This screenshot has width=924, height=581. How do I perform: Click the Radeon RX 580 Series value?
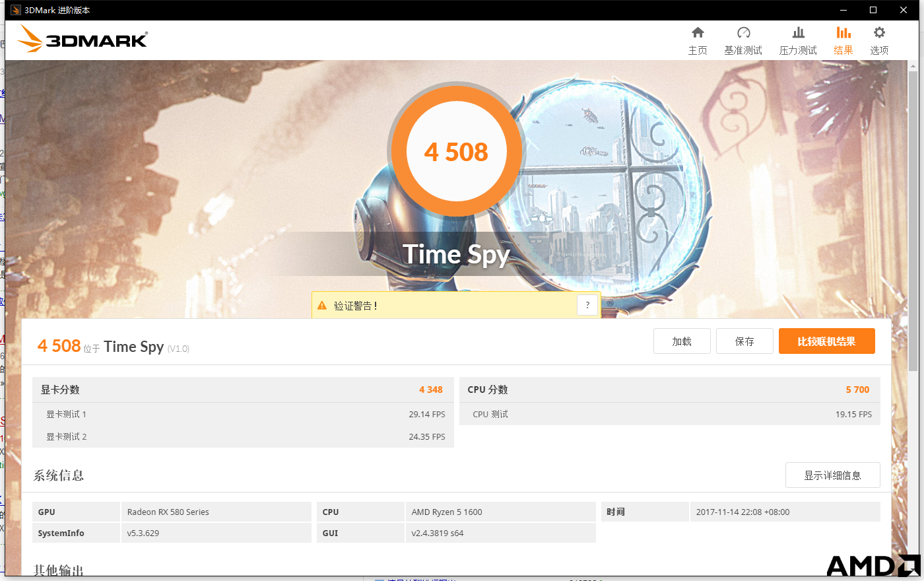168,512
